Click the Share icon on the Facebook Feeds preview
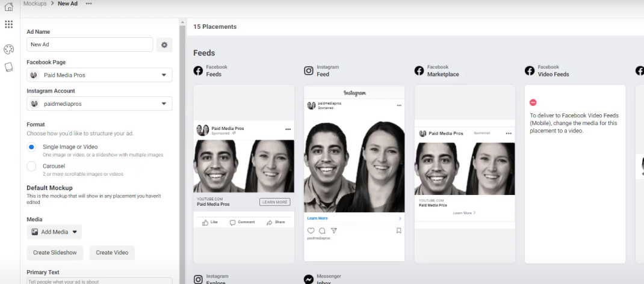644x284 pixels. (270, 223)
